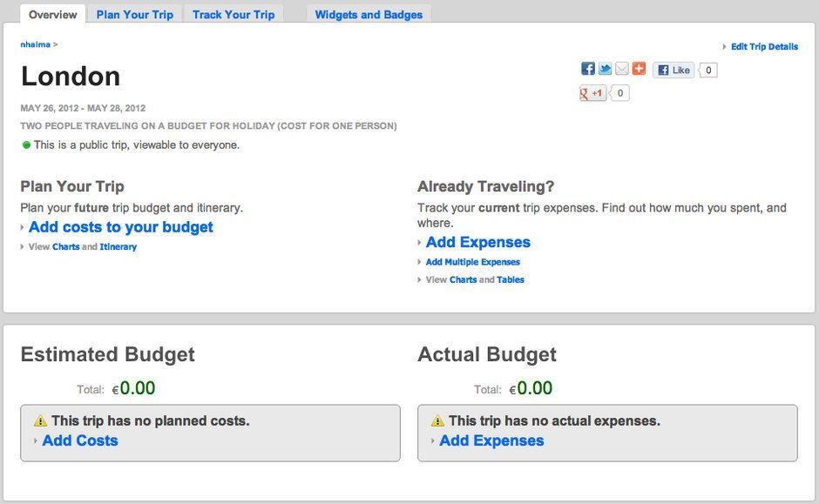The image size is (819, 504).
Task: View Itinerary link under Plan Your Trip
Action: (x=118, y=247)
